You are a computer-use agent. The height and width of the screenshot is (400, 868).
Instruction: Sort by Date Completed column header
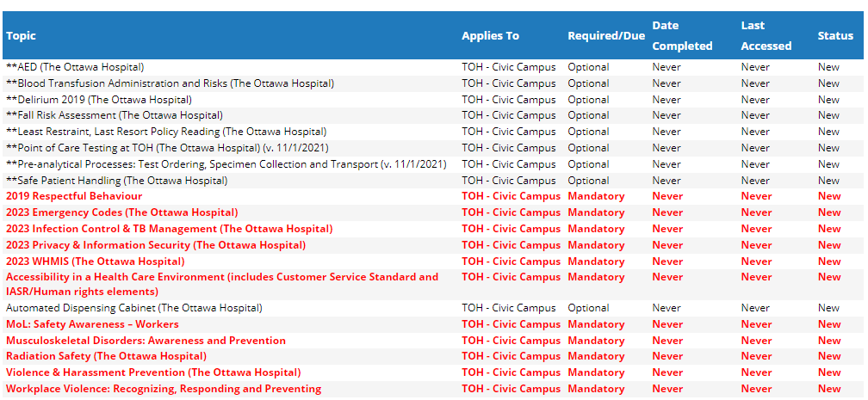[682, 35]
